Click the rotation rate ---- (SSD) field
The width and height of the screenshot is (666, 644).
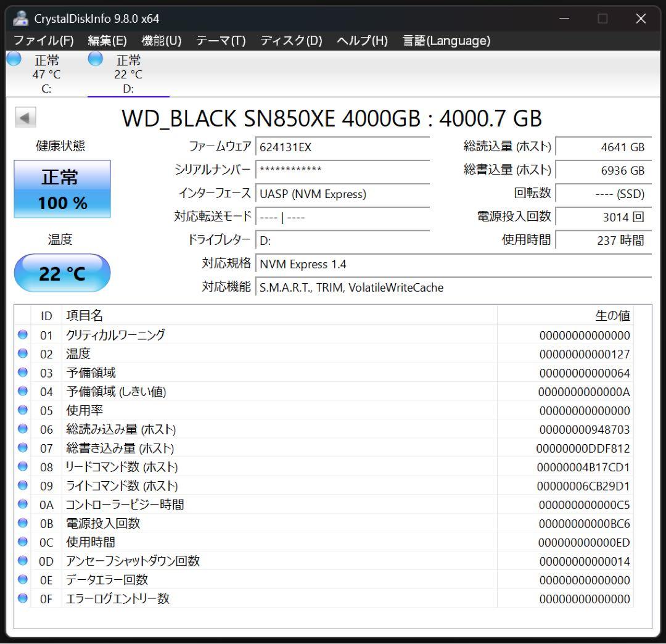pyautogui.click(x=604, y=194)
